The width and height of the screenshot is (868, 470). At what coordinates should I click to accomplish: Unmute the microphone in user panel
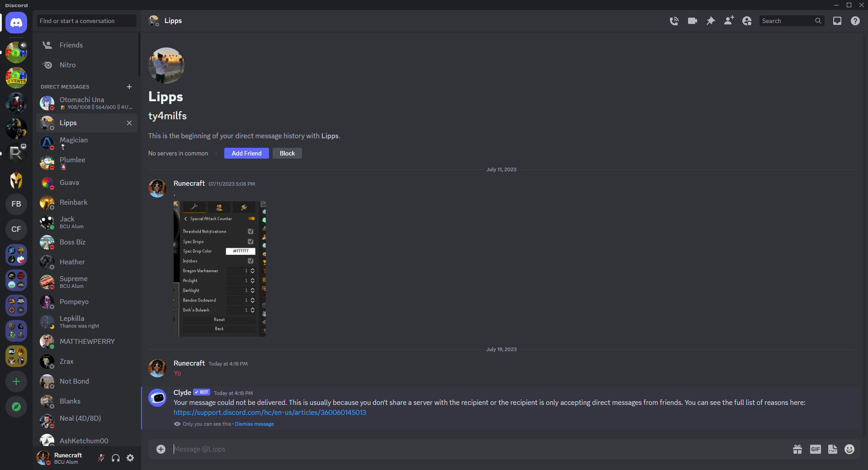pyautogui.click(x=101, y=458)
